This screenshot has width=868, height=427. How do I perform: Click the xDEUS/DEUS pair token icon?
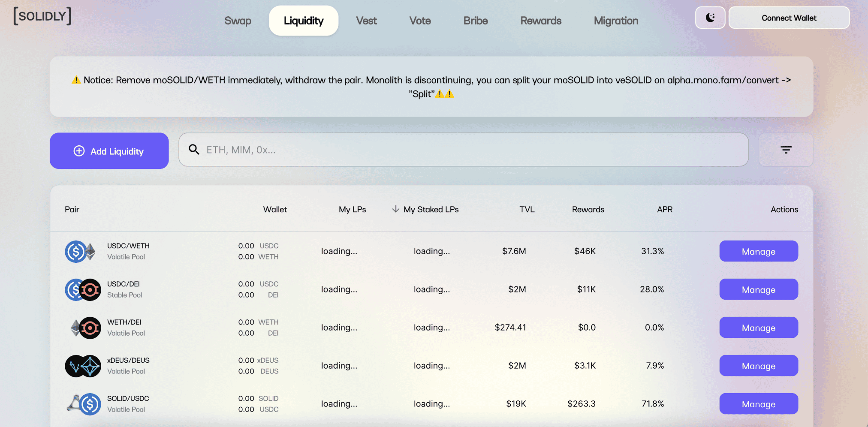click(x=83, y=366)
